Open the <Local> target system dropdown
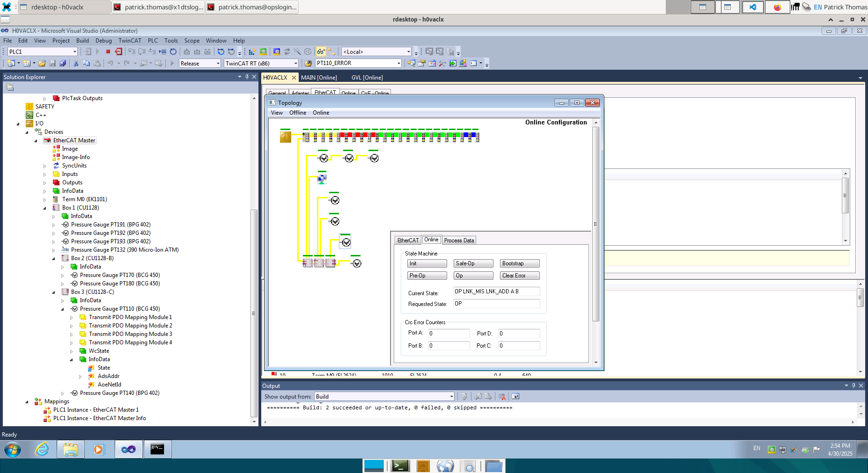This screenshot has height=473, width=868. 408,51
